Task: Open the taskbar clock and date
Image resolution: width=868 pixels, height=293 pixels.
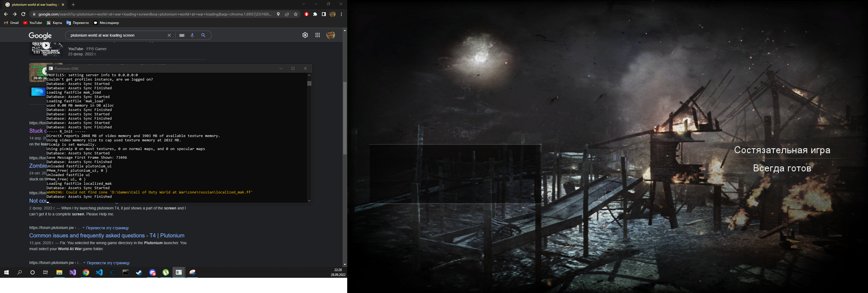Action: click(x=338, y=272)
